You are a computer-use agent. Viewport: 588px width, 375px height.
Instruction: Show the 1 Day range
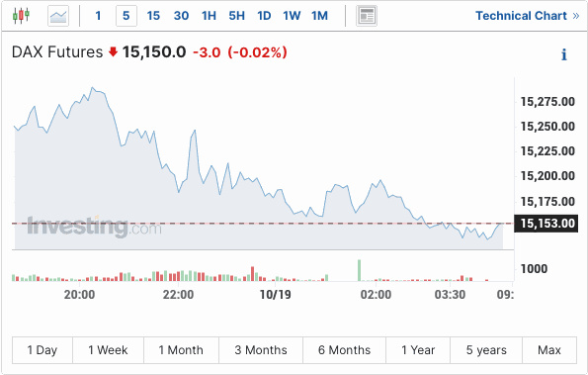click(42, 350)
